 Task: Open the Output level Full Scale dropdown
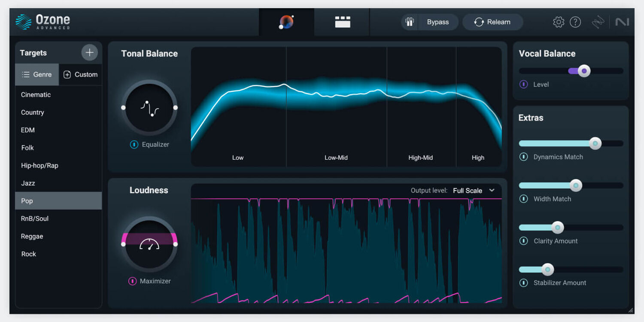click(x=474, y=191)
